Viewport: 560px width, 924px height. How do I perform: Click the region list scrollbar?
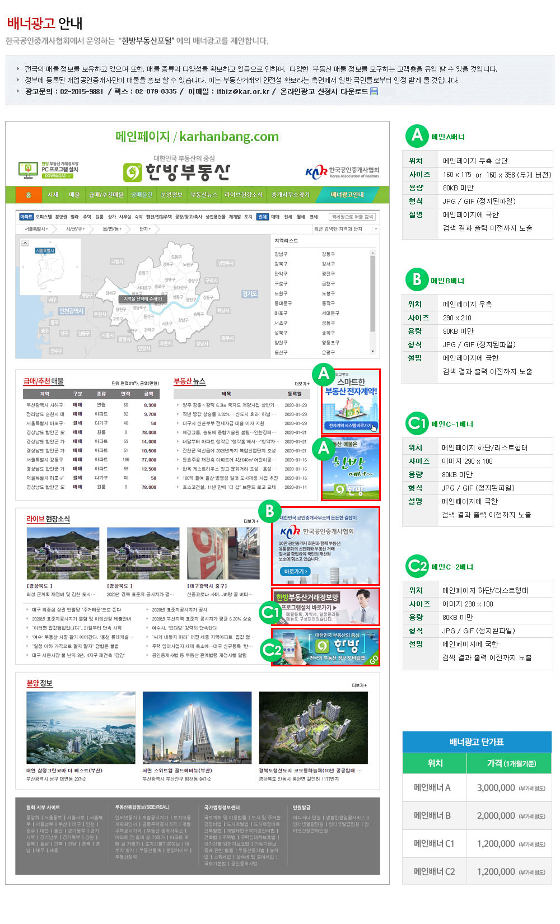pos(373,302)
